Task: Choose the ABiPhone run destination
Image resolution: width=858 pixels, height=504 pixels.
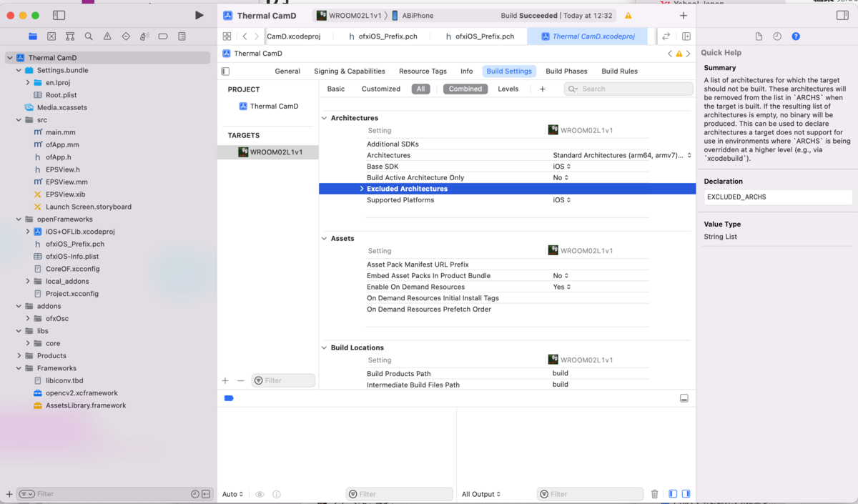Action: (x=413, y=16)
